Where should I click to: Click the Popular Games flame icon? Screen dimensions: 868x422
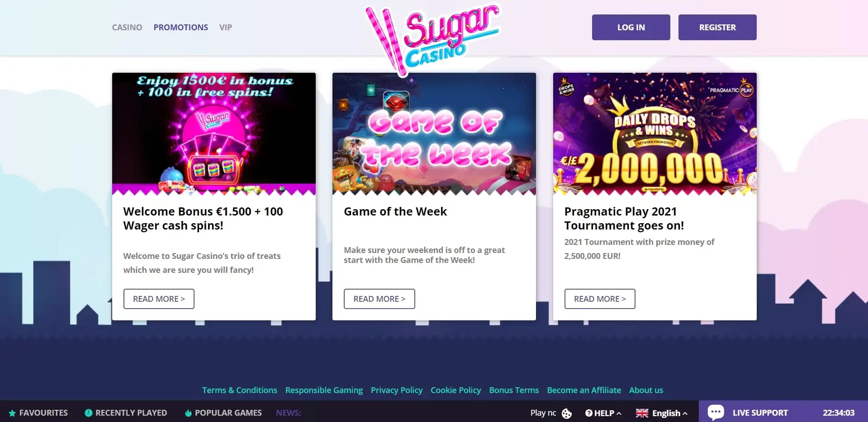pos(188,413)
